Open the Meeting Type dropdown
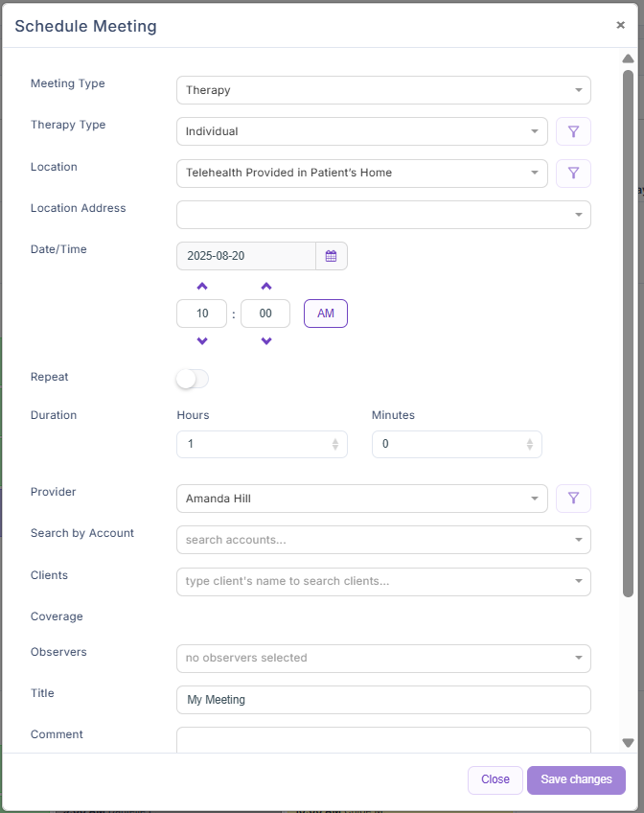644x813 pixels. click(383, 90)
